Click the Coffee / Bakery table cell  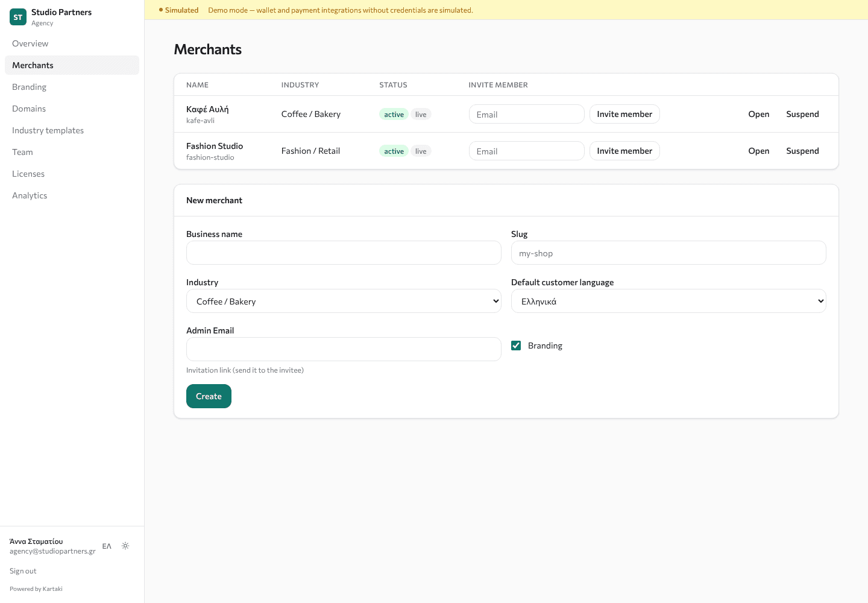[x=311, y=114]
